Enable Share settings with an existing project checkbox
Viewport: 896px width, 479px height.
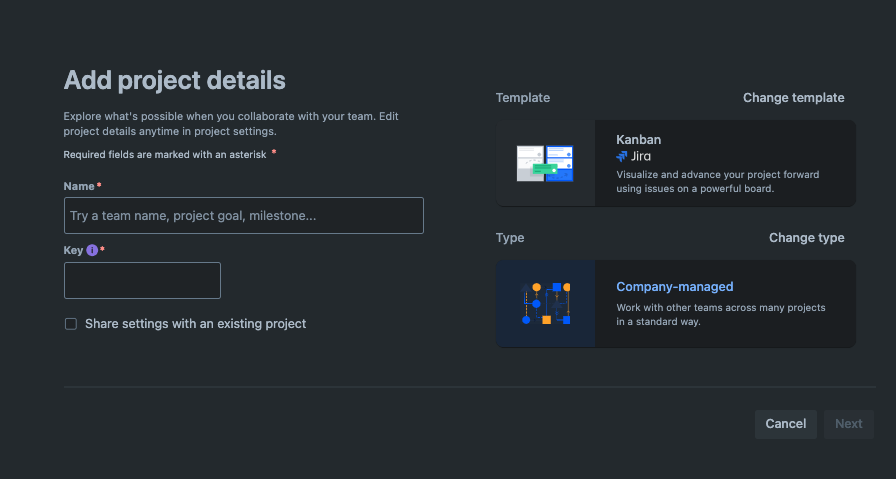click(x=71, y=324)
